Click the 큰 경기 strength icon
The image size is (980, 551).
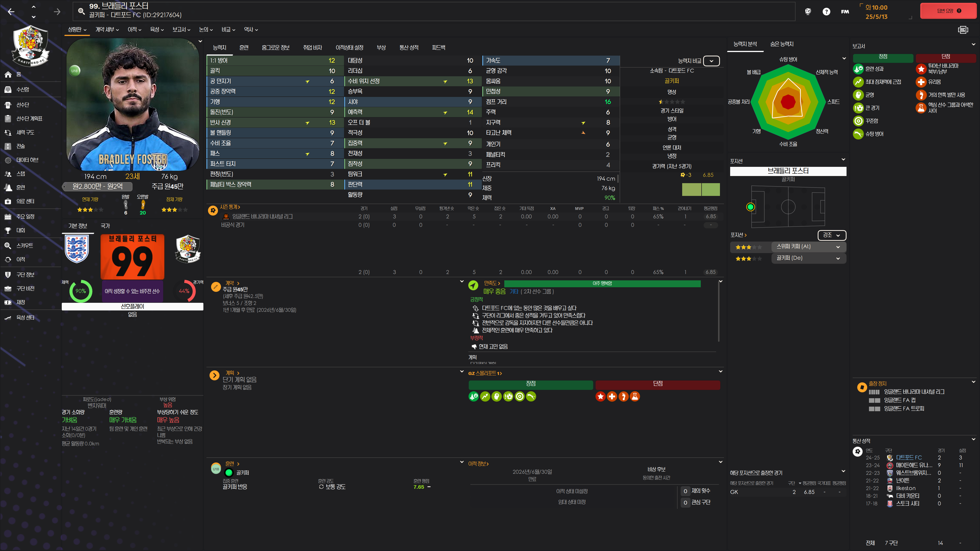tap(858, 108)
